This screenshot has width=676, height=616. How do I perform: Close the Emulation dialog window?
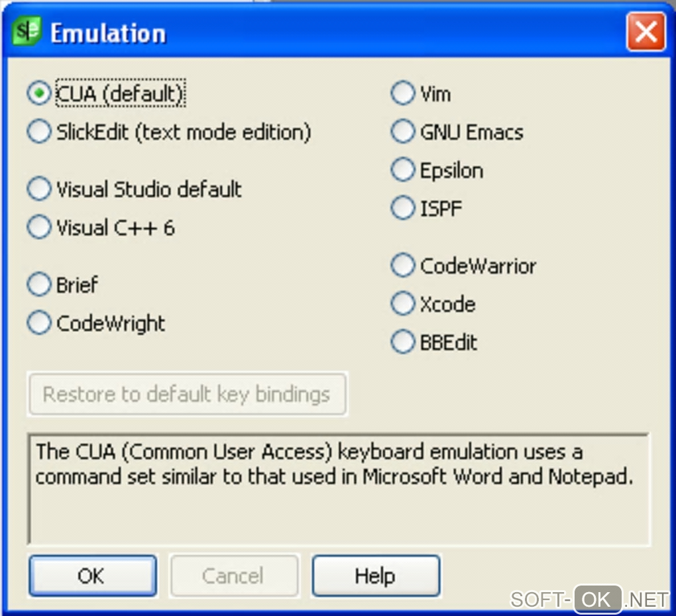(645, 31)
